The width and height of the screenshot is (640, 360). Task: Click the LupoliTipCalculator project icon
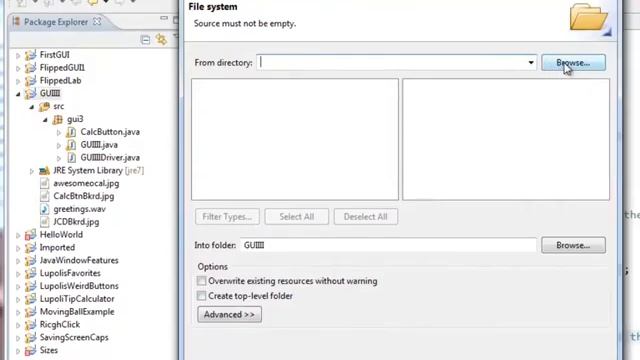[31, 299]
